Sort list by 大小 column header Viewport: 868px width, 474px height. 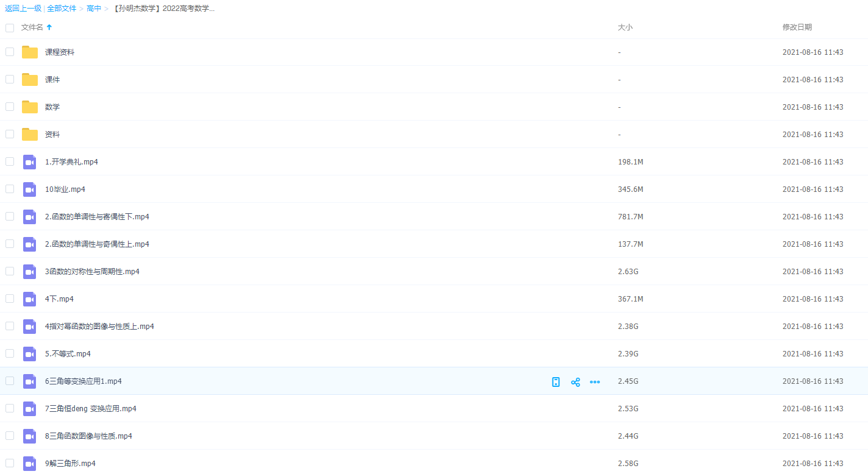[x=625, y=27]
